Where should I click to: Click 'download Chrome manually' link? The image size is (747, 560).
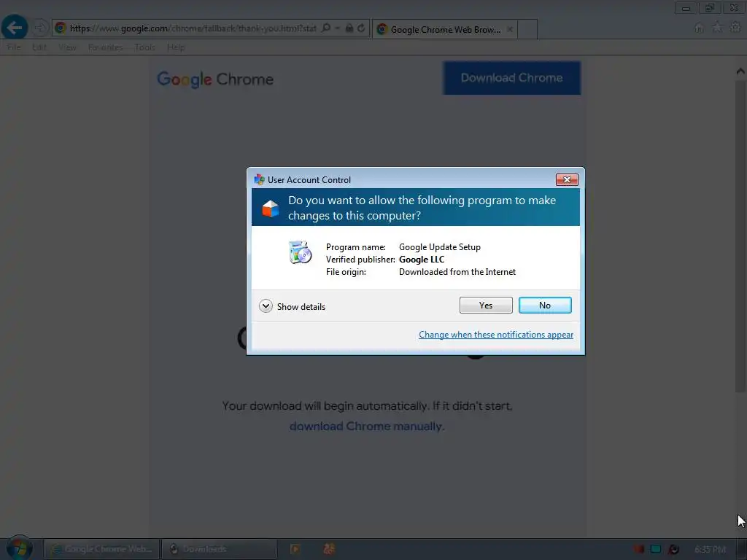[x=366, y=426]
